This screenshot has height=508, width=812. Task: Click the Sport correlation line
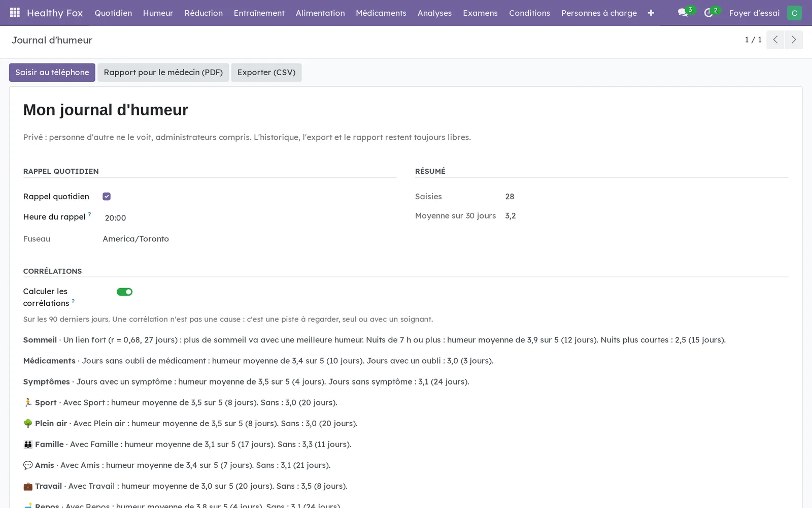[180, 402]
